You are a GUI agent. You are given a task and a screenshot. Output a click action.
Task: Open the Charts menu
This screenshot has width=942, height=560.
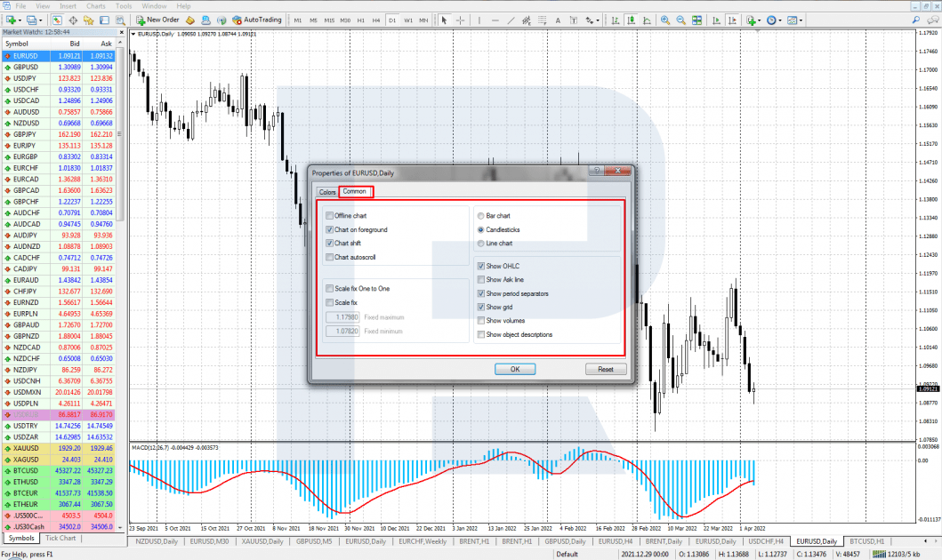pos(96,6)
